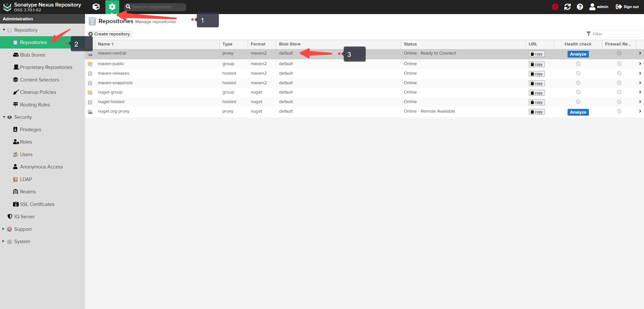Copy the nuget.org-proxy URL
Image resolution: width=644 pixels, height=309 pixels.
[537, 112]
